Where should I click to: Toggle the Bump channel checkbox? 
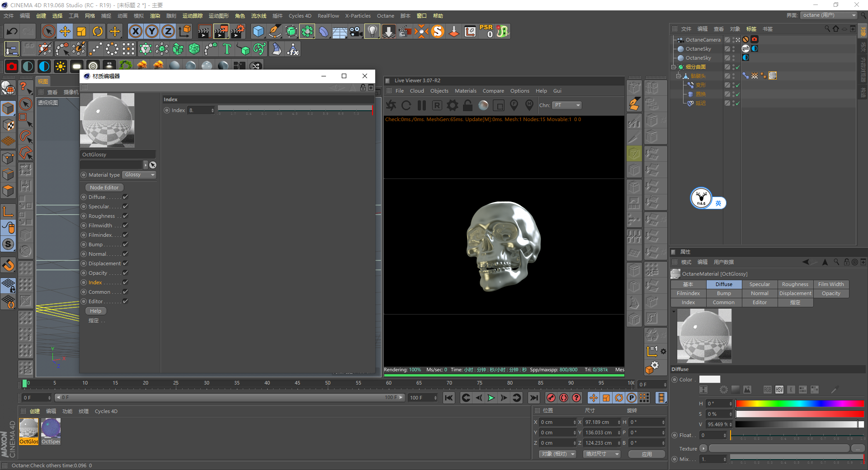(x=125, y=244)
